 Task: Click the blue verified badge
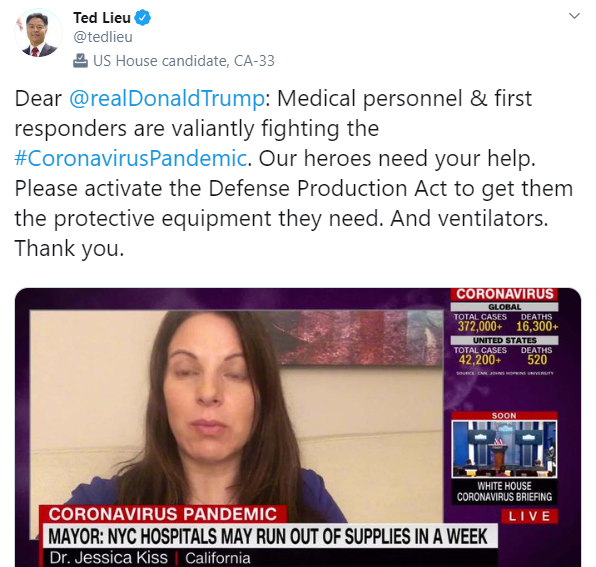coord(143,18)
